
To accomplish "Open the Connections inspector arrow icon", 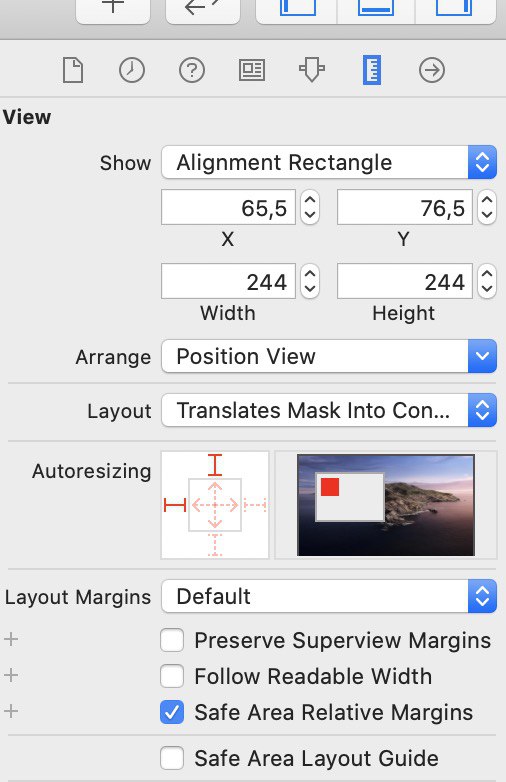I will click(x=432, y=70).
